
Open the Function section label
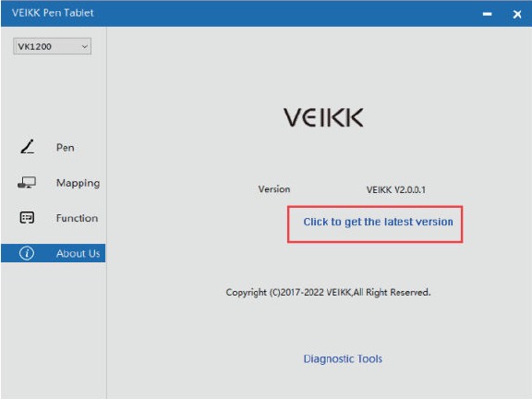77,218
